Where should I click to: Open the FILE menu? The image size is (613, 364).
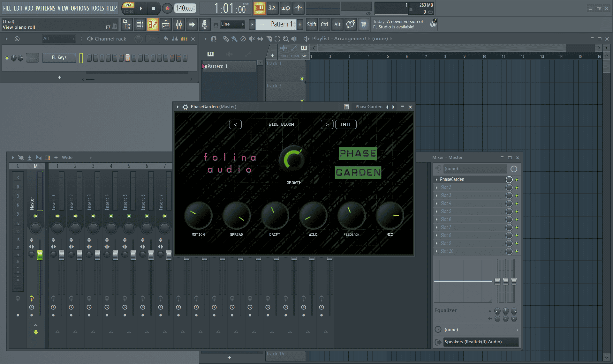[x=7, y=8]
